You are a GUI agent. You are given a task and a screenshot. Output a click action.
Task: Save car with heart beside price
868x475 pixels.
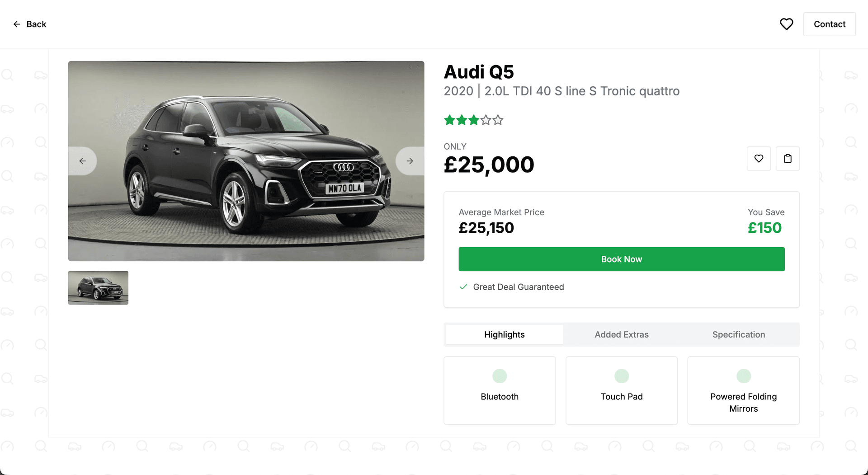(x=759, y=159)
